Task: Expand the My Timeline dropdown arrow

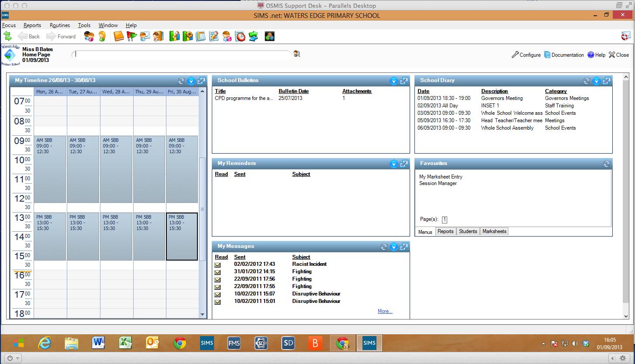Action: coord(191,81)
